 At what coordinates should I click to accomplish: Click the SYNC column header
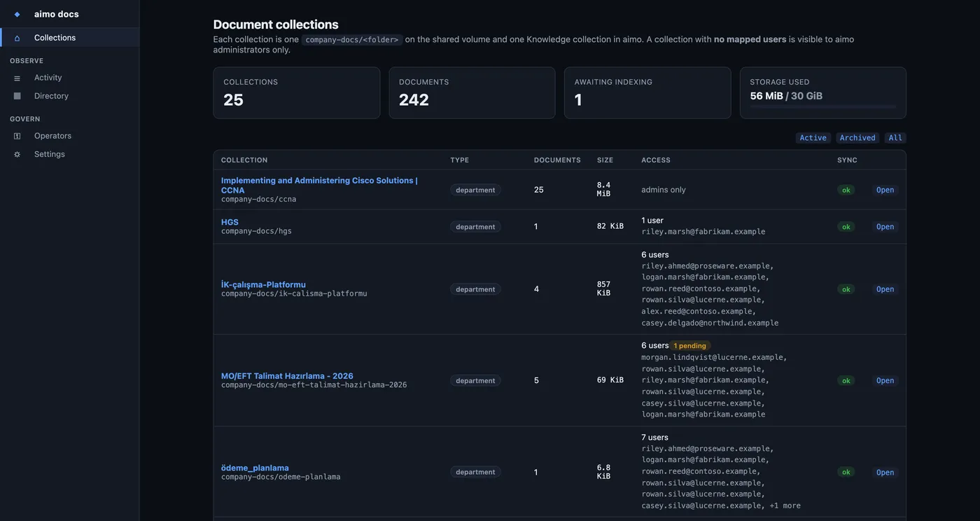(847, 160)
